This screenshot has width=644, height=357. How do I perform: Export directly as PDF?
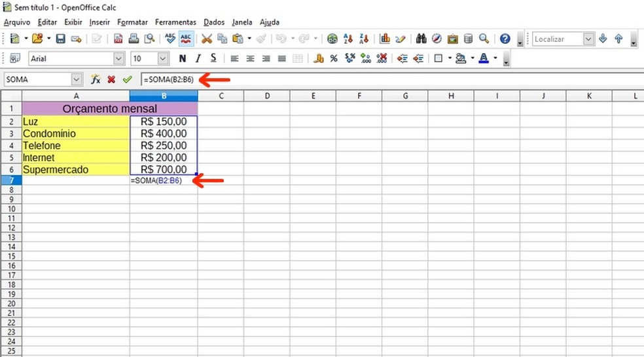[118, 39]
